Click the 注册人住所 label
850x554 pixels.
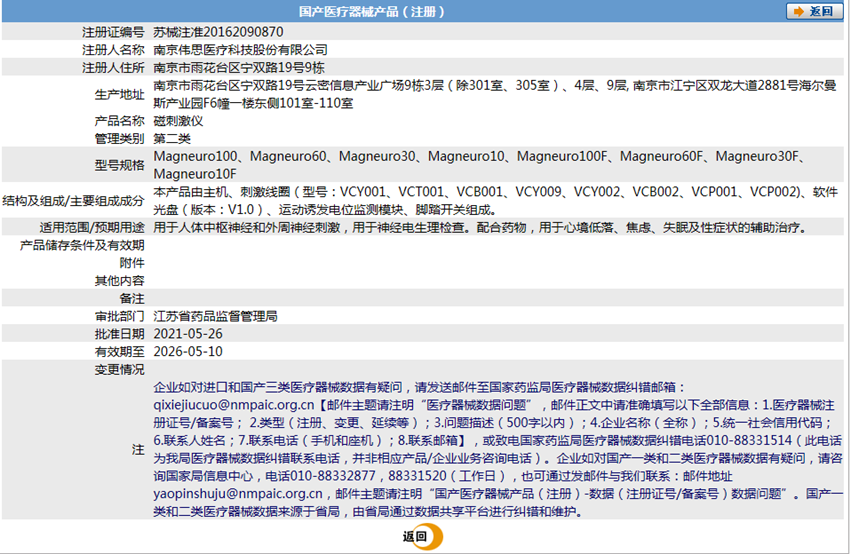pos(113,68)
